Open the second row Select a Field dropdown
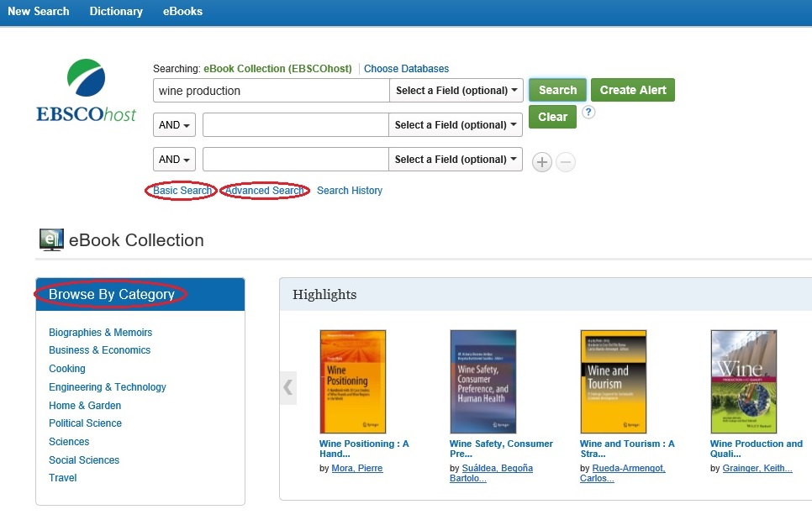This screenshot has height=520, width=812. tap(456, 124)
